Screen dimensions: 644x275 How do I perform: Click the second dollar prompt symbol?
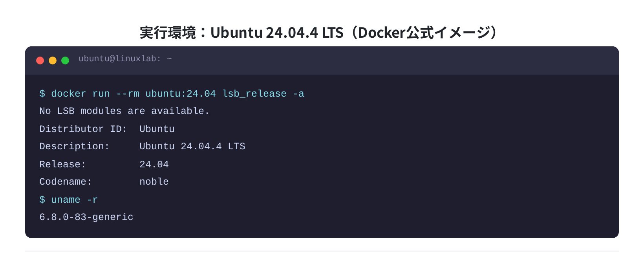[x=42, y=200]
